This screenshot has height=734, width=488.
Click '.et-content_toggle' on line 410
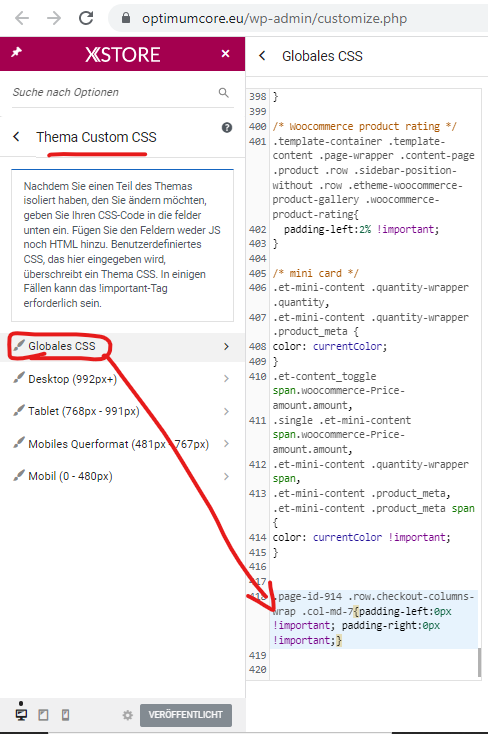tap(325, 376)
